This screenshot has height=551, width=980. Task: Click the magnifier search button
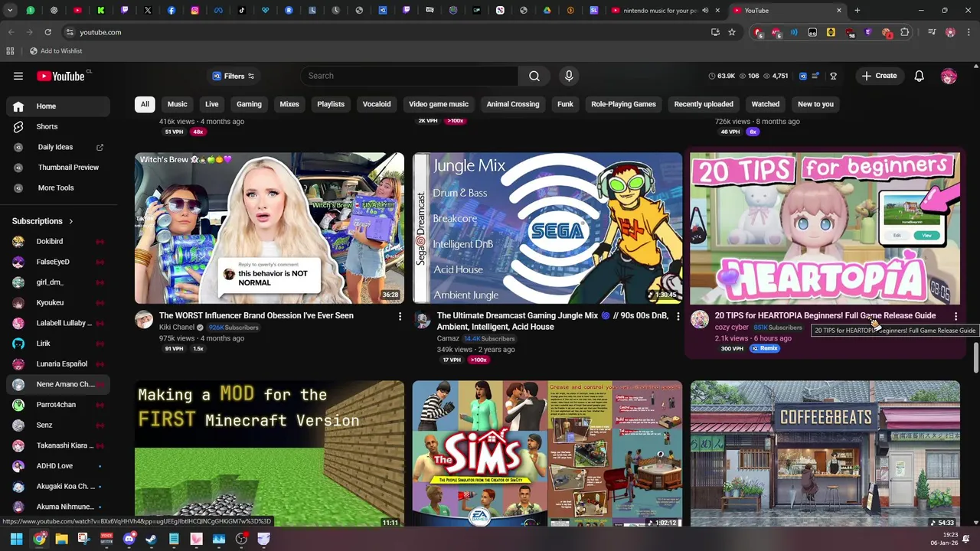click(x=534, y=76)
